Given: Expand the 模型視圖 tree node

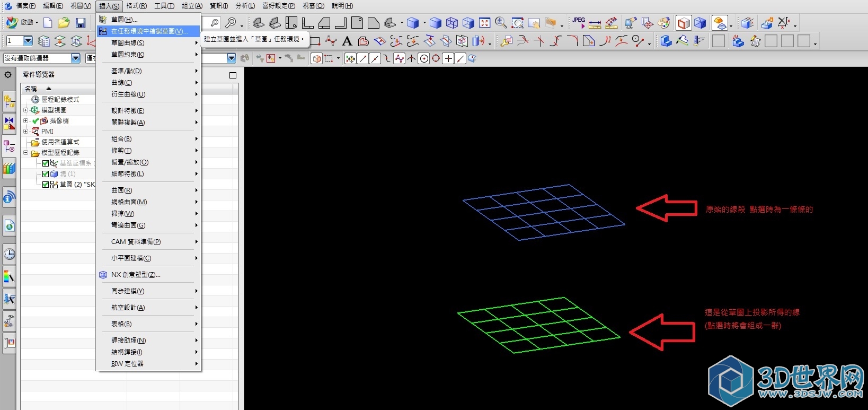Looking at the screenshot, I should pyautogui.click(x=25, y=110).
